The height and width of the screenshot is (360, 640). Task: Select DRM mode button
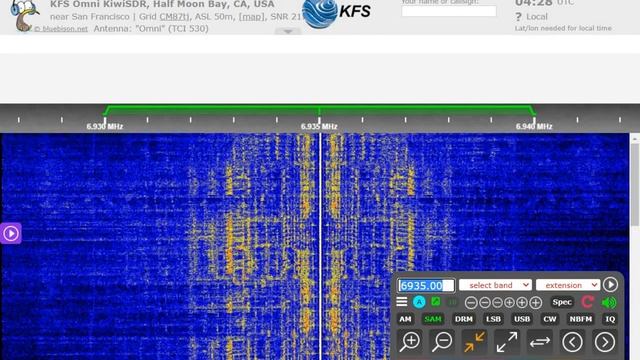point(464,319)
